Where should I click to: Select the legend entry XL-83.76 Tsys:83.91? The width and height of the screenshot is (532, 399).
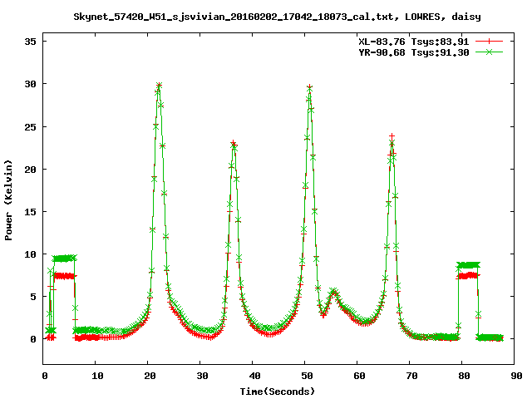[414, 42]
